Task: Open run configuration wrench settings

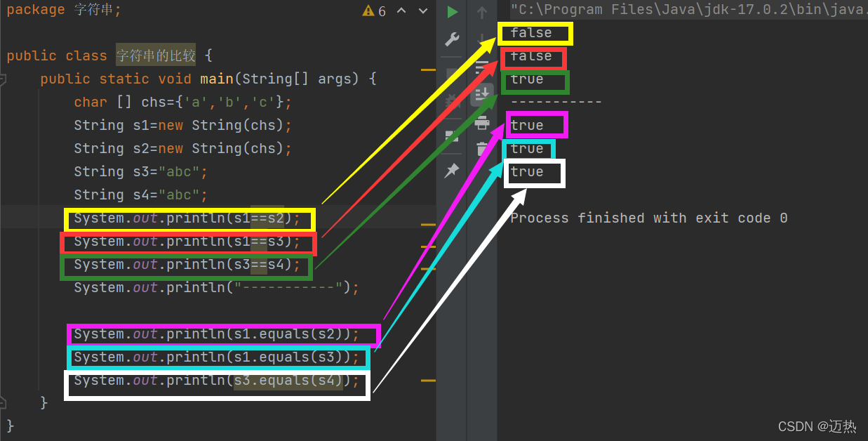Action: click(452, 39)
